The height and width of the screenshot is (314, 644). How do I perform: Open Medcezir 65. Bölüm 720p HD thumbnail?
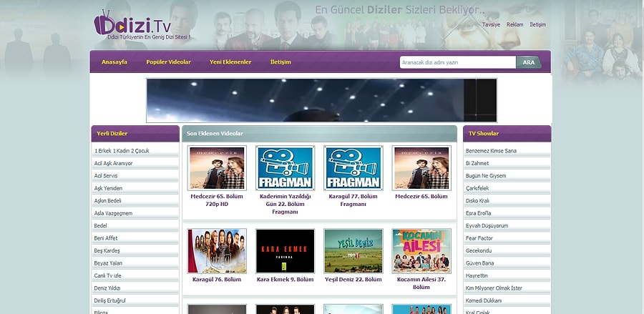(x=217, y=168)
